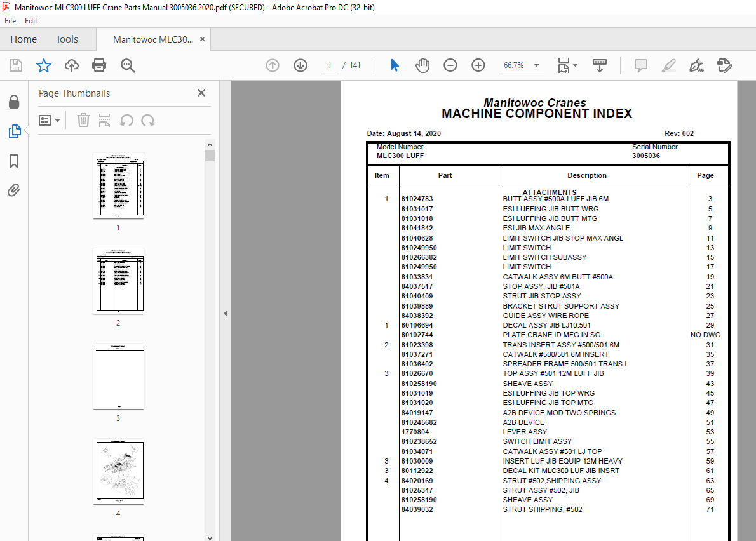Click part number 1770804
Image resolution: width=756 pixels, height=541 pixels.
click(x=415, y=432)
